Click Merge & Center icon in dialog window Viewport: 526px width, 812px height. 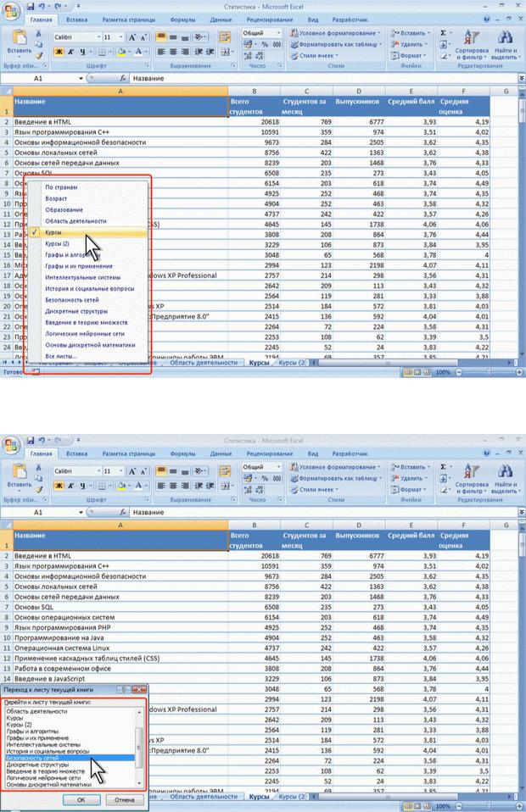(225, 486)
